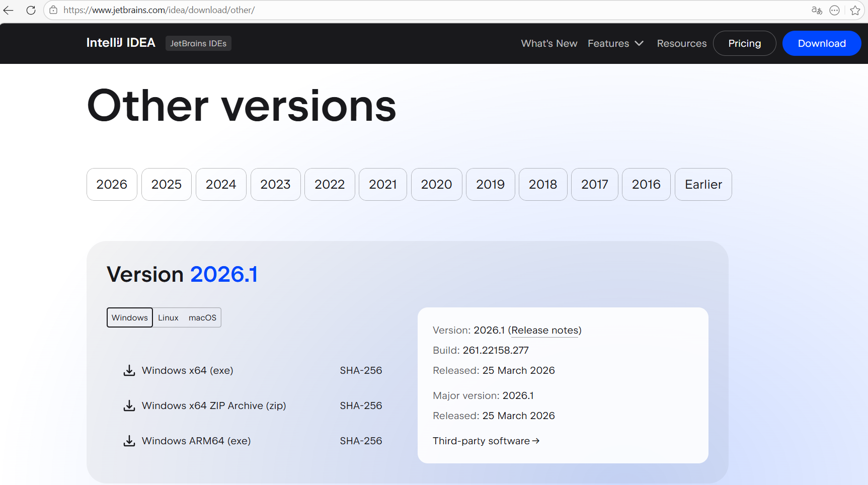Viewport: 868px width, 485px height.
Task: Select the 2023 year filter
Action: click(276, 184)
